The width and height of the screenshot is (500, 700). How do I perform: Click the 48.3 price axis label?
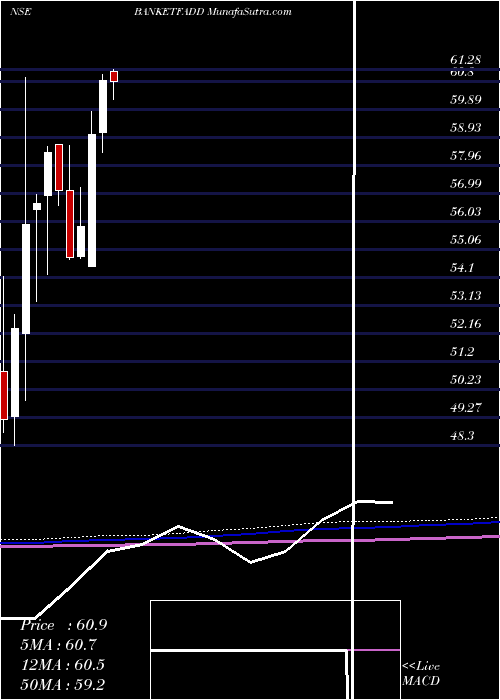[x=462, y=435]
